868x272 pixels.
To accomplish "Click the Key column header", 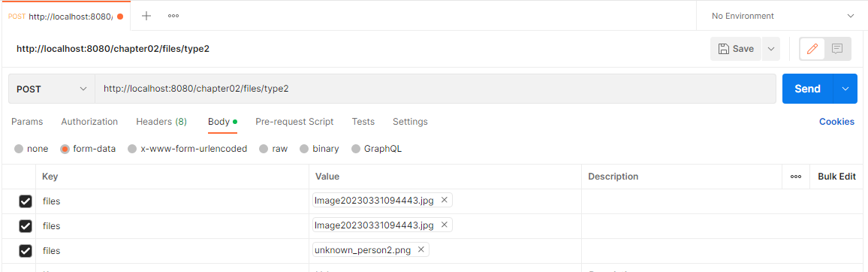I will (x=50, y=177).
